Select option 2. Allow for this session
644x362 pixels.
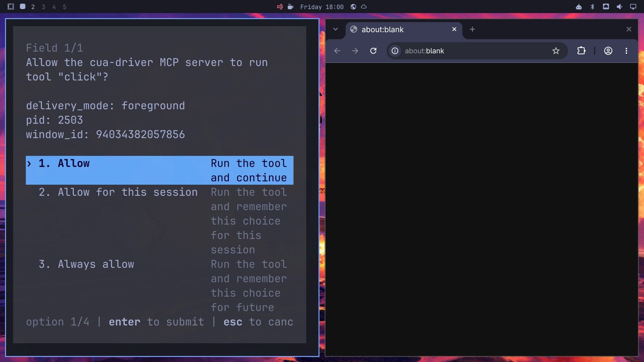pyautogui.click(x=160, y=221)
